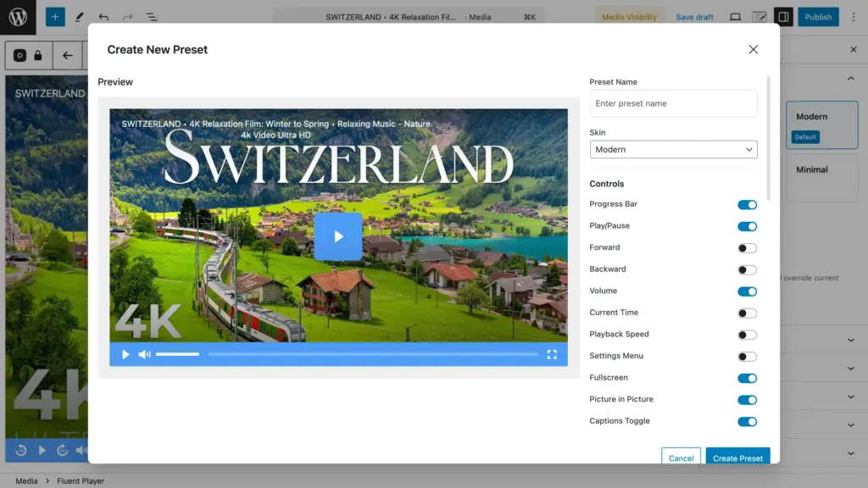Open the WordPress logo menu
The width and height of the screenshot is (868, 488).
[x=18, y=17]
